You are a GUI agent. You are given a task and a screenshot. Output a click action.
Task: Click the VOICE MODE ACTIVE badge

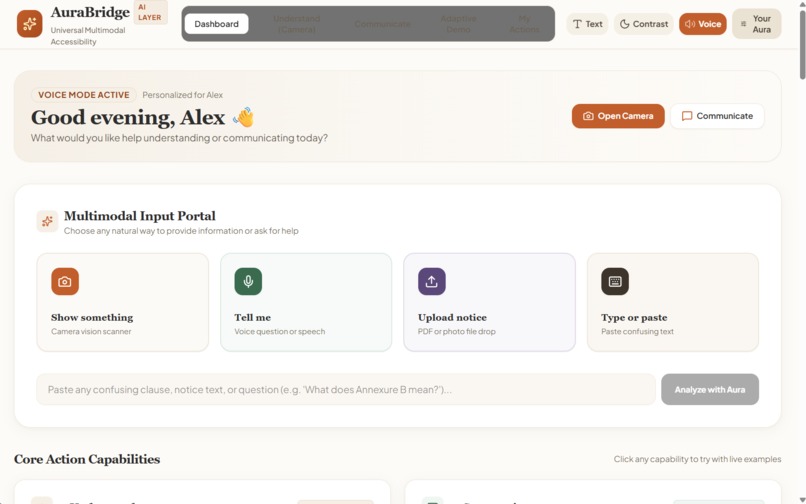click(83, 95)
